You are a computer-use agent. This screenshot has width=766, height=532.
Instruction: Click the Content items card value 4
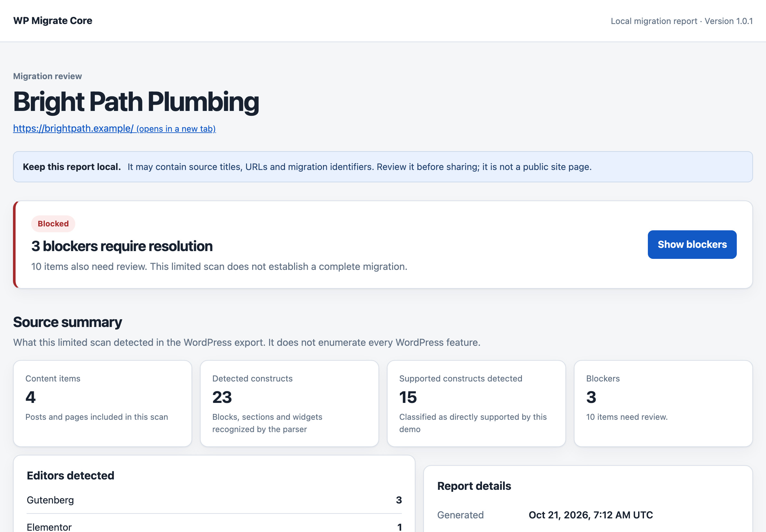click(x=31, y=397)
